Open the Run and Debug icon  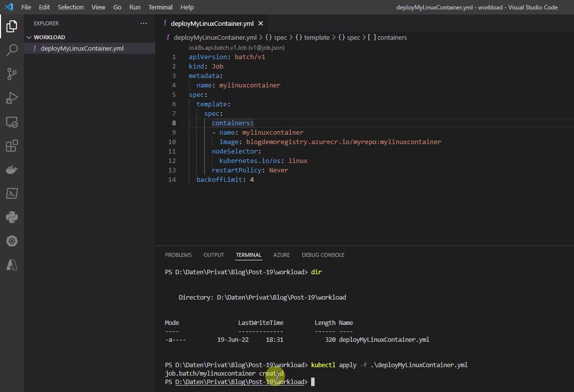[x=12, y=97]
